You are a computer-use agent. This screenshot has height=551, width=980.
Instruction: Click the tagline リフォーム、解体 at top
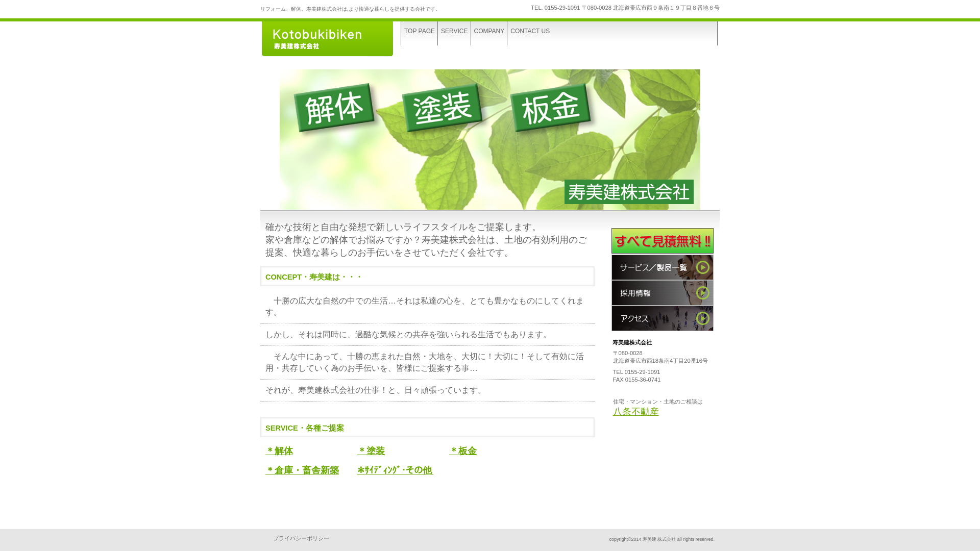[x=350, y=9]
